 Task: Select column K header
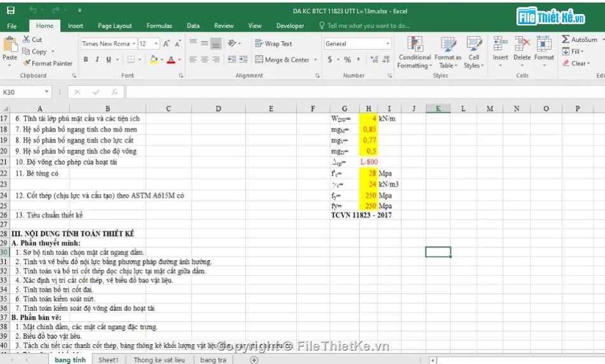click(x=438, y=109)
